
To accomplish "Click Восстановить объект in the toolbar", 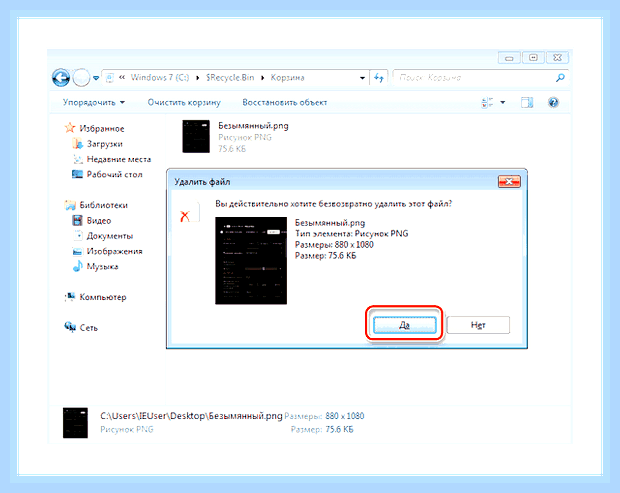I will point(285,102).
